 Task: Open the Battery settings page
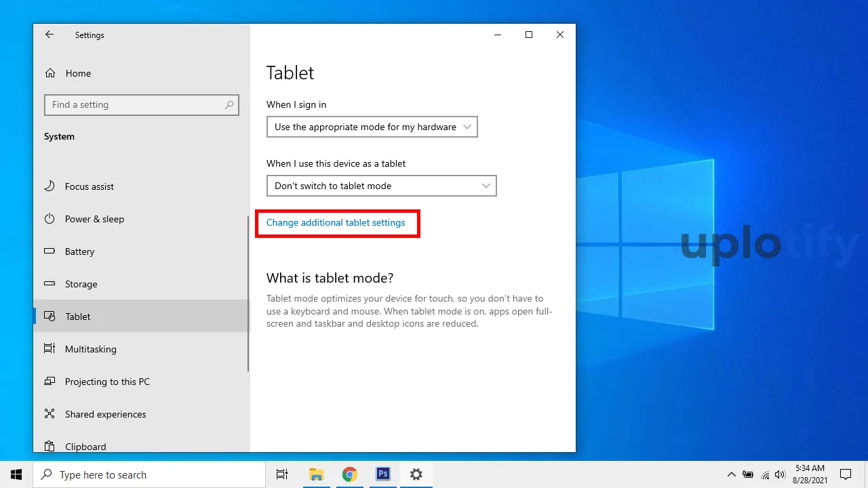79,251
